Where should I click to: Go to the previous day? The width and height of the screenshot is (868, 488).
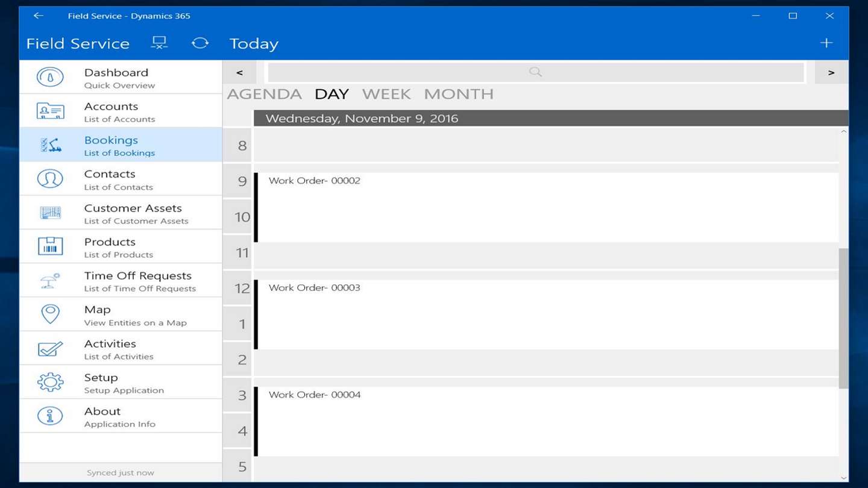(239, 72)
